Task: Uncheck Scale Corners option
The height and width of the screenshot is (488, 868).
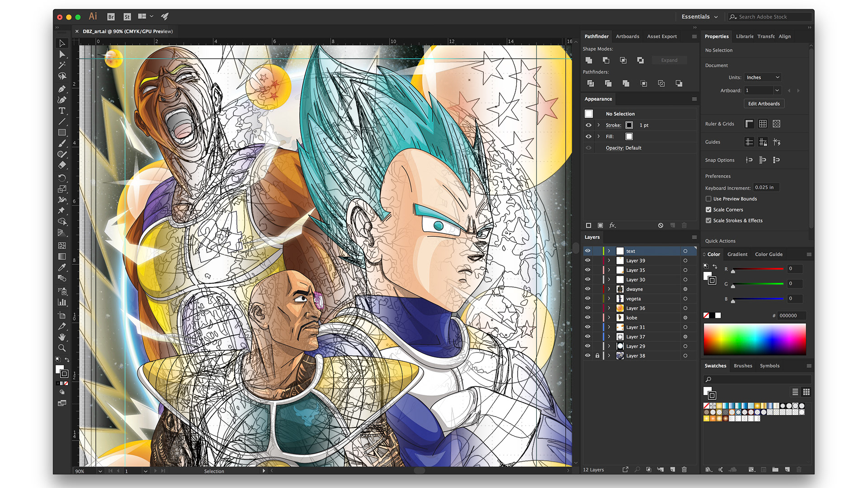Action: 708,210
